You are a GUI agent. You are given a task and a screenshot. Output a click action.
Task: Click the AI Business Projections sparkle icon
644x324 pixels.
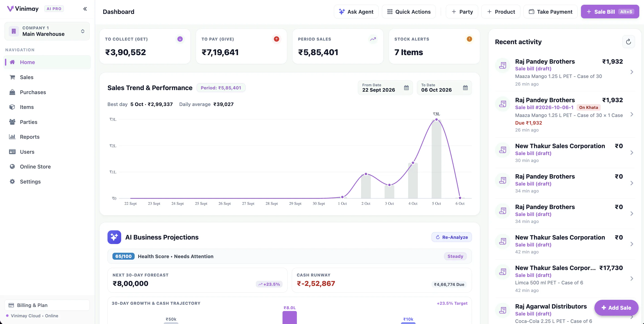pyautogui.click(x=114, y=237)
